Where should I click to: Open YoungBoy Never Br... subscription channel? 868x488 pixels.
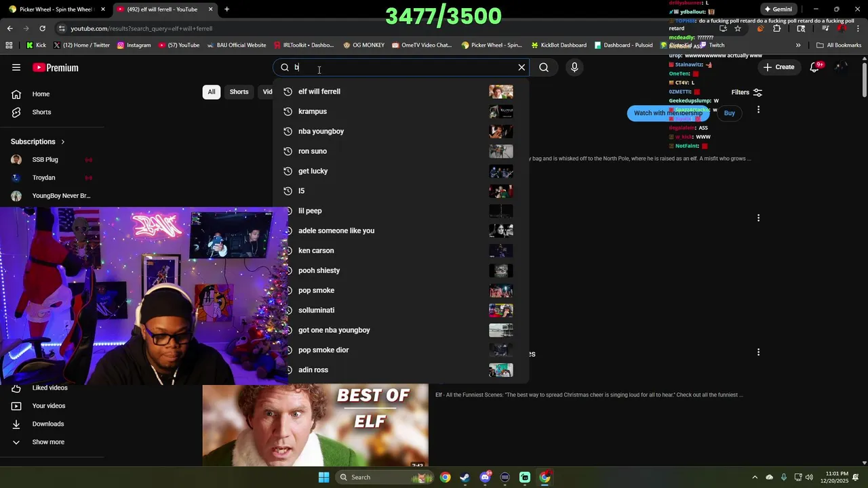click(61, 196)
